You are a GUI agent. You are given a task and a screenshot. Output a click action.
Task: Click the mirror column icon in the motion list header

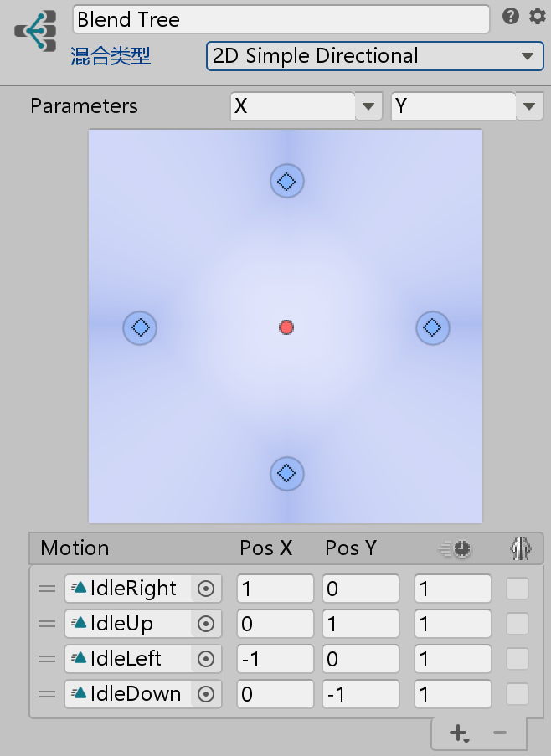(x=519, y=548)
